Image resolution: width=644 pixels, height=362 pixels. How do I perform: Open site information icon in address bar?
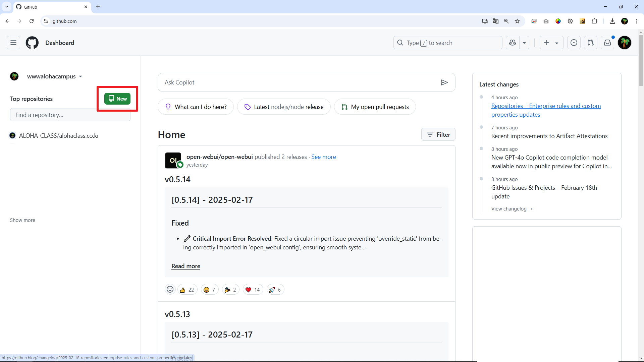[46, 21]
